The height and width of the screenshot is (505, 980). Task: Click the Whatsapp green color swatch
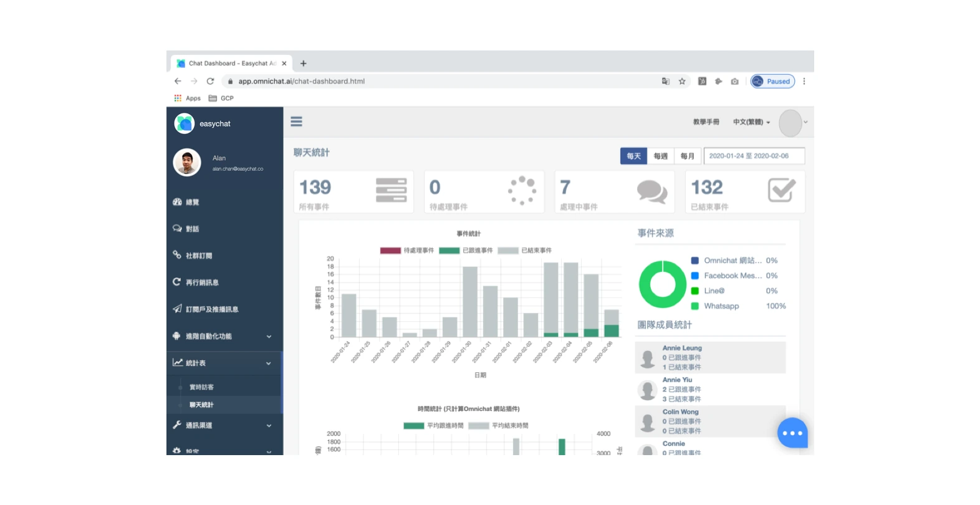tap(694, 306)
